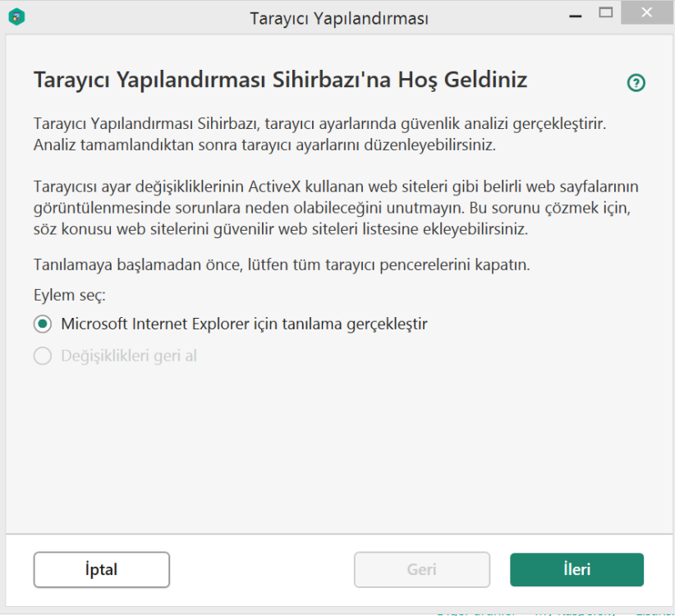Click the 'Eylem seç:' label
Screen dimensions: 675x616
(x=70, y=296)
